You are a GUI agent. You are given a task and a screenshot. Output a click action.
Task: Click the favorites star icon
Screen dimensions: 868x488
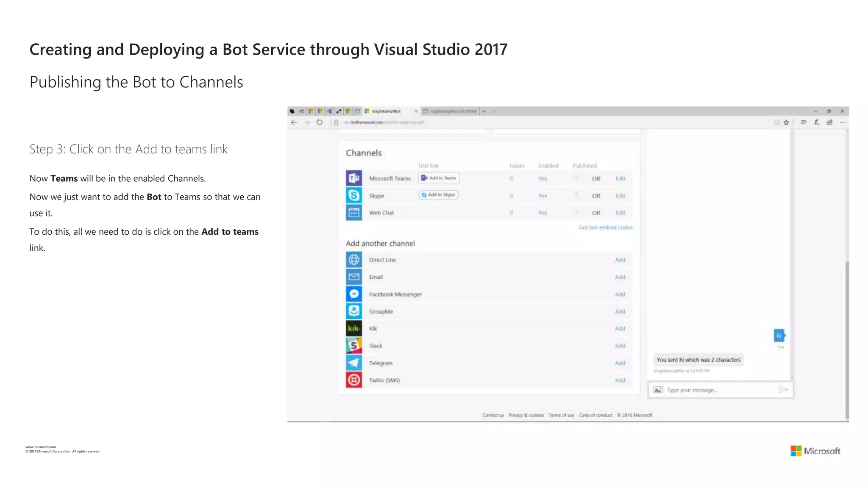(x=786, y=122)
